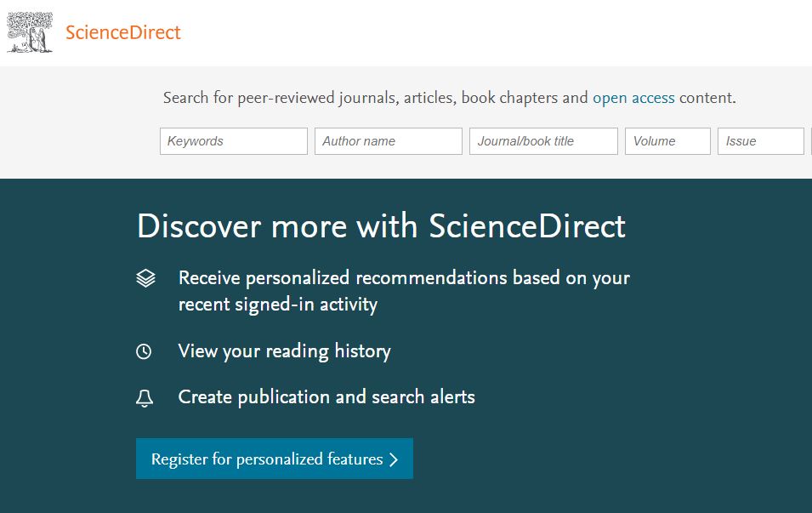Activate the Volume input box
The image size is (812, 513).
(x=667, y=141)
